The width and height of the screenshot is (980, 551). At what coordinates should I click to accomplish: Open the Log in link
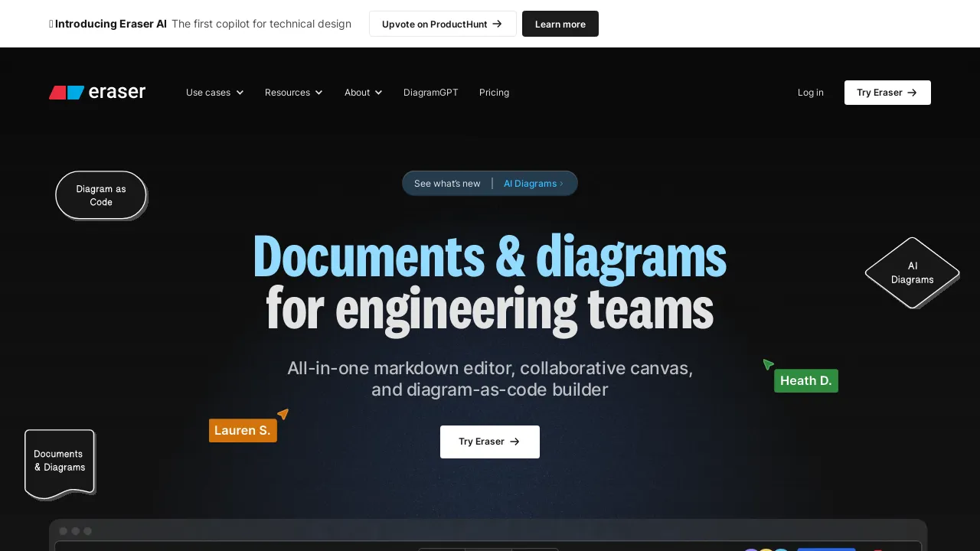coord(810,93)
